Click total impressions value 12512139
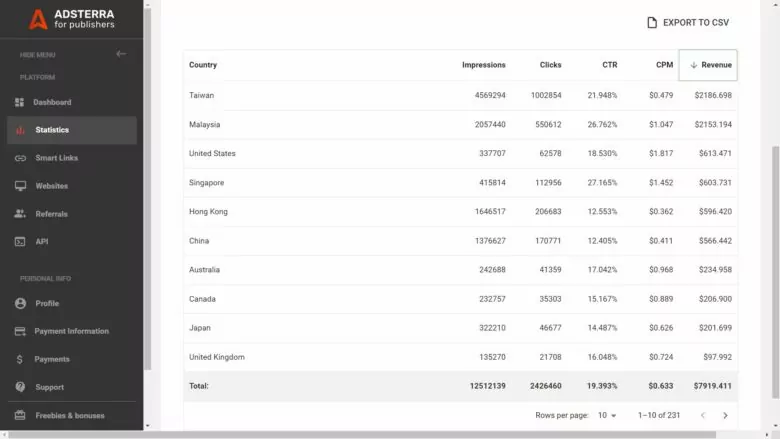This screenshot has height=439, width=780. click(488, 386)
